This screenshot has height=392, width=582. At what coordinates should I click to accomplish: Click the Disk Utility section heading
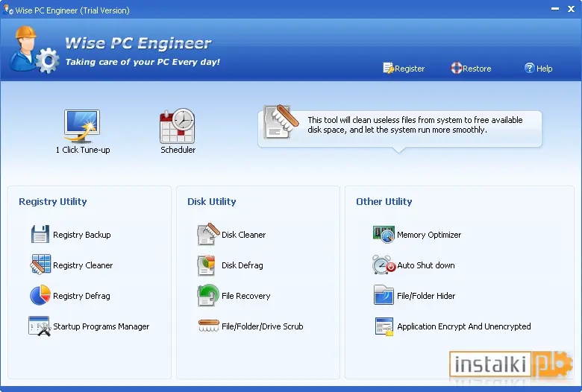point(212,201)
